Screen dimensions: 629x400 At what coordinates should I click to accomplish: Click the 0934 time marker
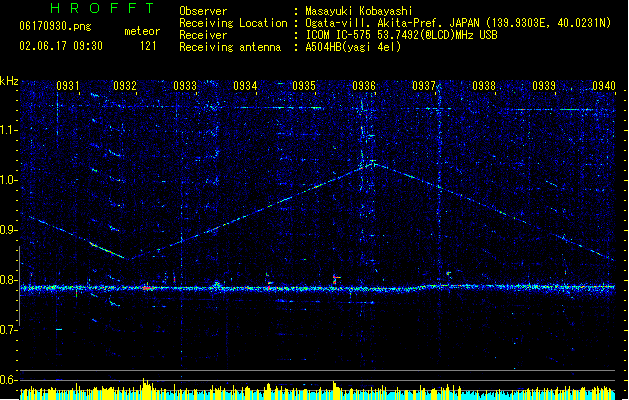point(245,86)
